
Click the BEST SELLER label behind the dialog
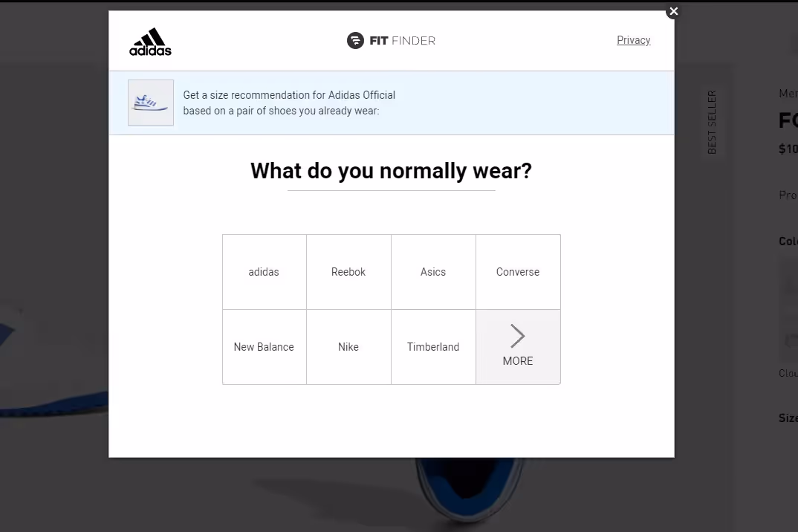[712, 122]
